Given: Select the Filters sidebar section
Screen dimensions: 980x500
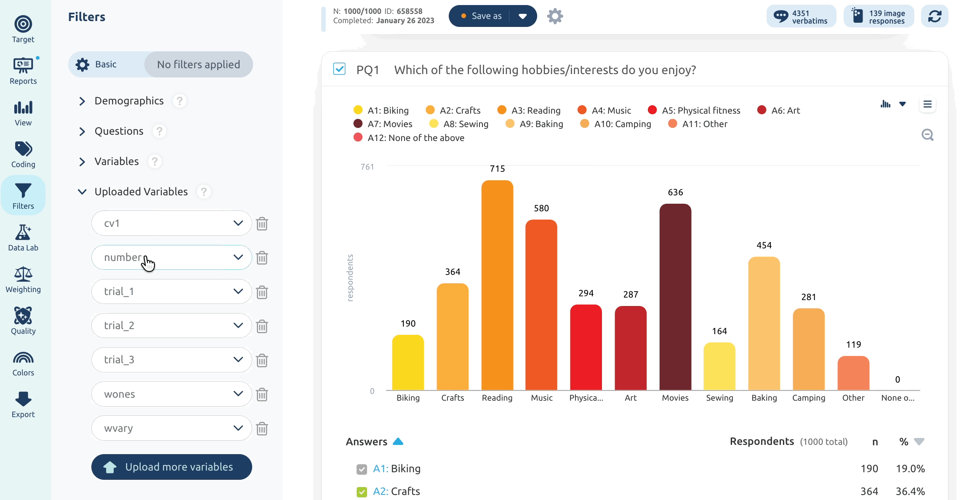Looking at the screenshot, I should pyautogui.click(x=23, y=196).
